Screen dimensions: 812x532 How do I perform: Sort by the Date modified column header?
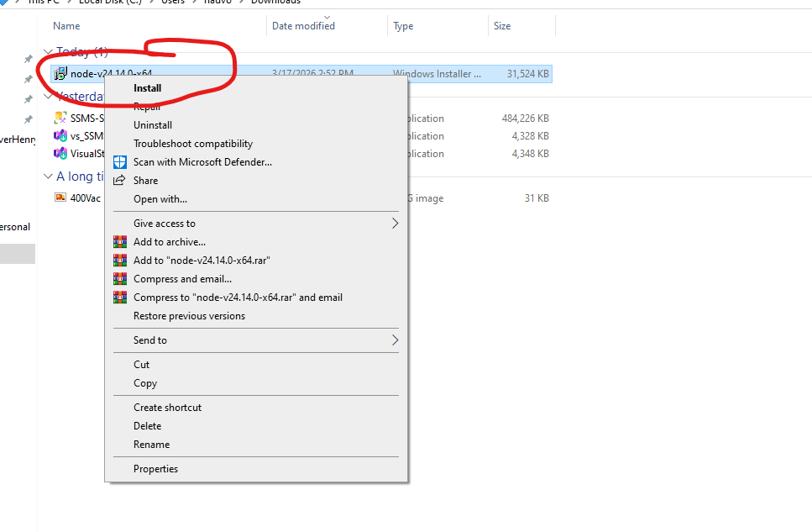(x=303, y=26)
